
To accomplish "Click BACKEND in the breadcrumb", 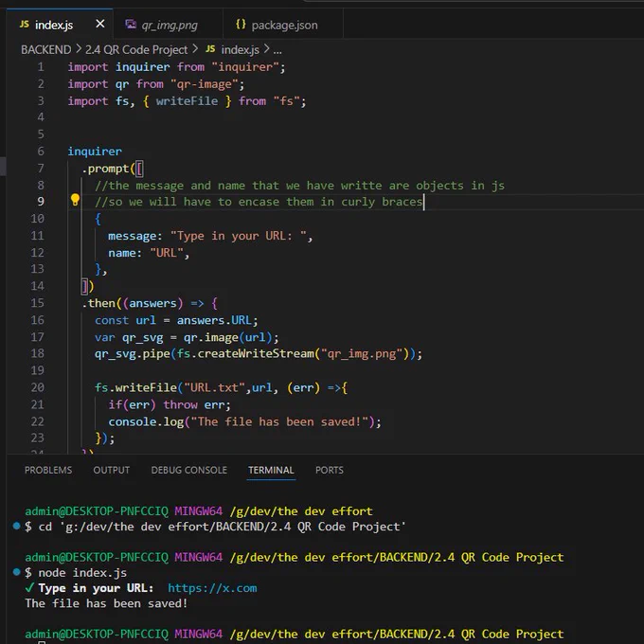I will point(46,49).
